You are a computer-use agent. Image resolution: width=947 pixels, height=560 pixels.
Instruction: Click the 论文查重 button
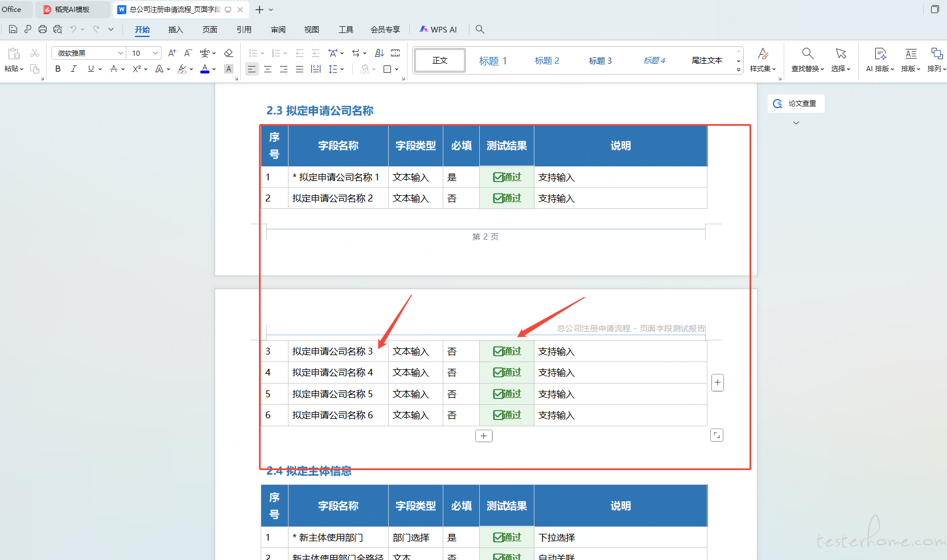[x=796, y=104]
